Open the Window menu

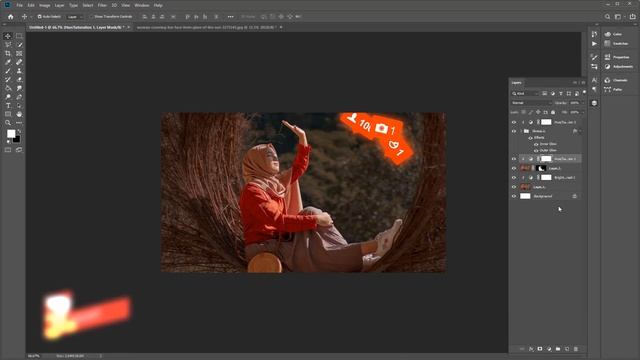[142, 5]
